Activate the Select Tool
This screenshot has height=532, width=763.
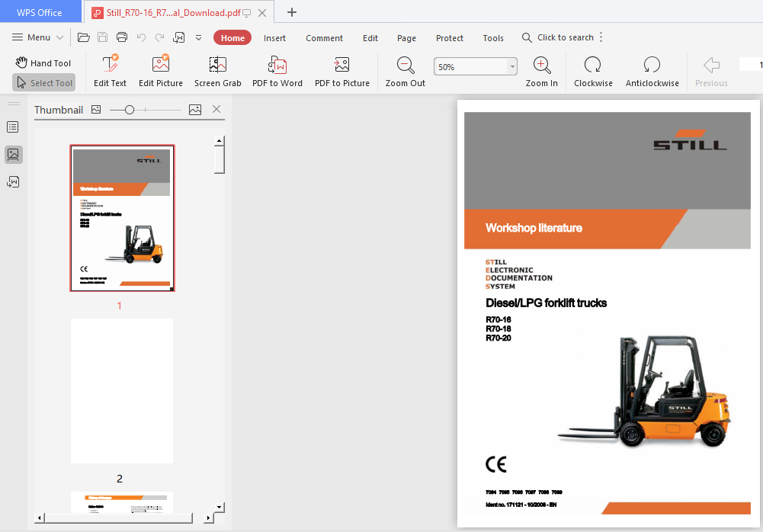pyautogui.click(x=43, y=83)
